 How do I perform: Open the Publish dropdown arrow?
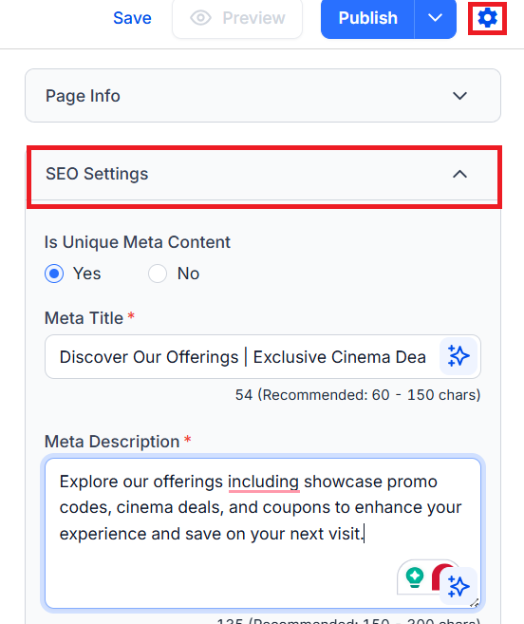435,18
